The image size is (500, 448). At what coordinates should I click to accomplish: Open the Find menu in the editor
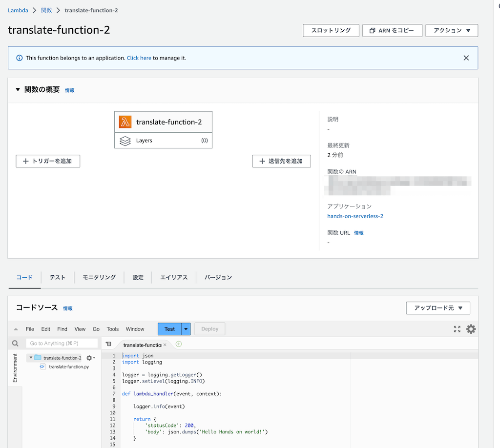pyautogui.click(x=62, y=329)
